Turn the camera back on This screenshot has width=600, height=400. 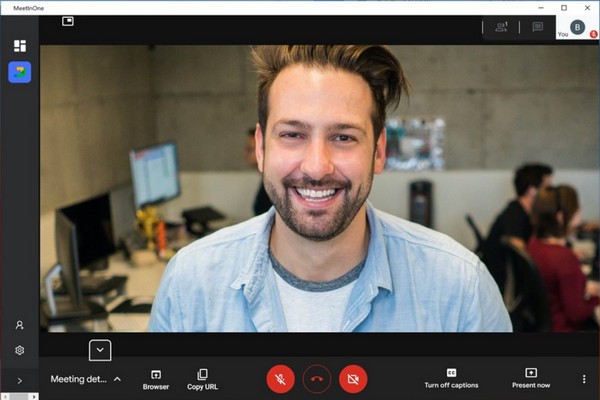coord(353,379)
